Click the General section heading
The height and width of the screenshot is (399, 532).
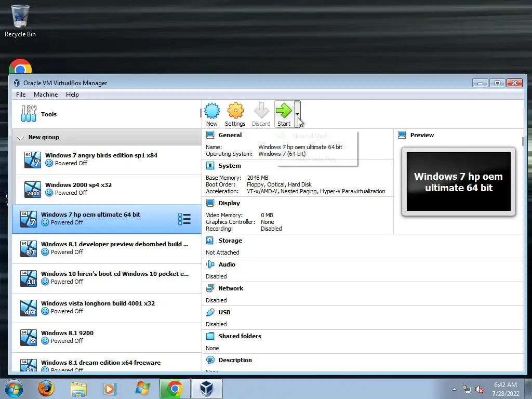[230, 135]
